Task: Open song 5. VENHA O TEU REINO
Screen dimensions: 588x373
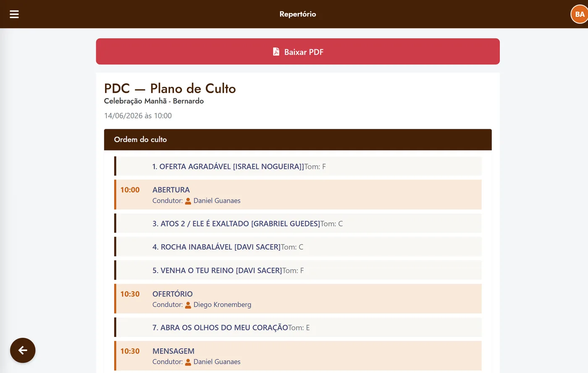Action: 217,271
